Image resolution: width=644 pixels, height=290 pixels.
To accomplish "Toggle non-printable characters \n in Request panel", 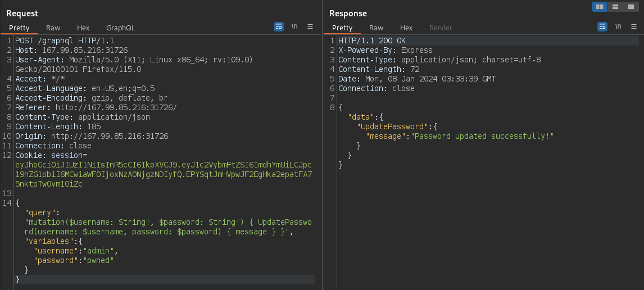I will (x=294, y=27).
